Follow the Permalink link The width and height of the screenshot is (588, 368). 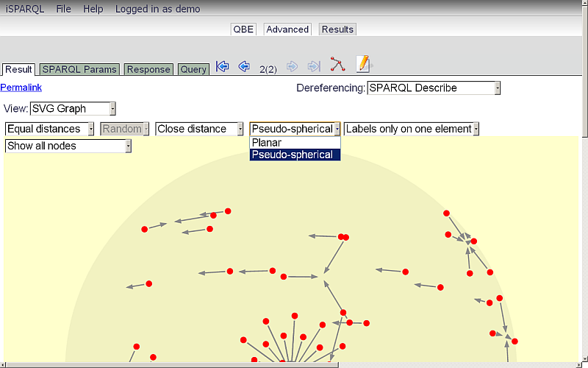[21, 88]
